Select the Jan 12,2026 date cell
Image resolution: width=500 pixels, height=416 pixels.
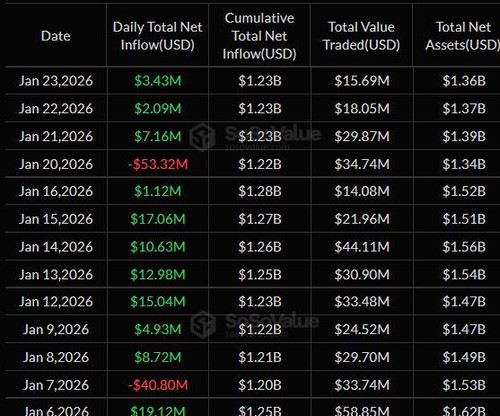coord(56,302)
